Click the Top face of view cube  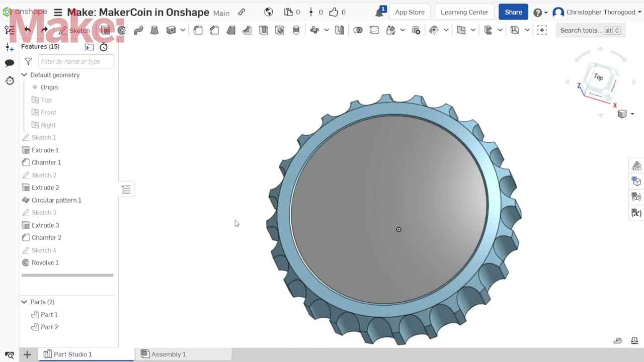(x=599, y=78)
